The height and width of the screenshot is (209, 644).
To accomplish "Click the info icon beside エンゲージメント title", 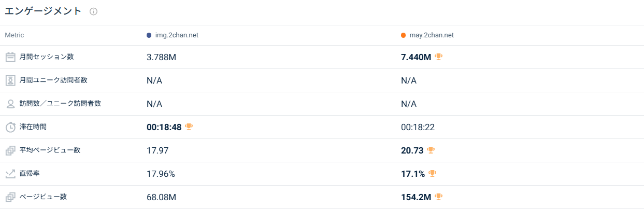I will point(93,11).
